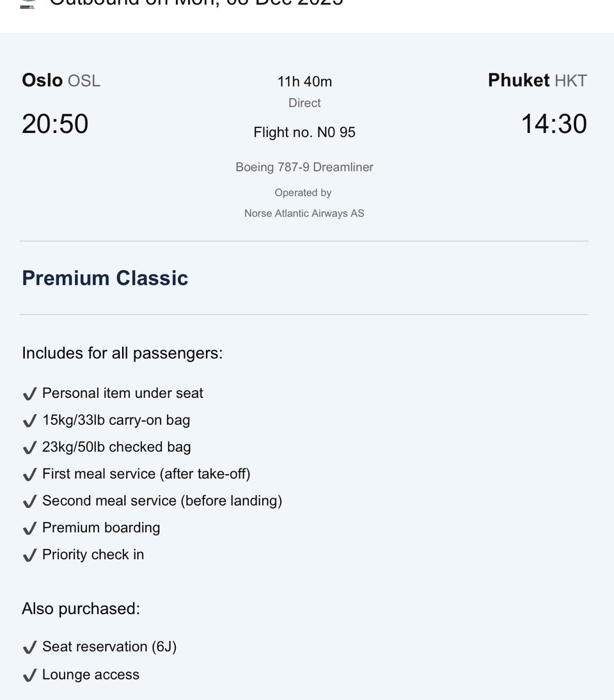
Task: Click the Lounge access checkmark icon
Action: click(x=29, y=675)
